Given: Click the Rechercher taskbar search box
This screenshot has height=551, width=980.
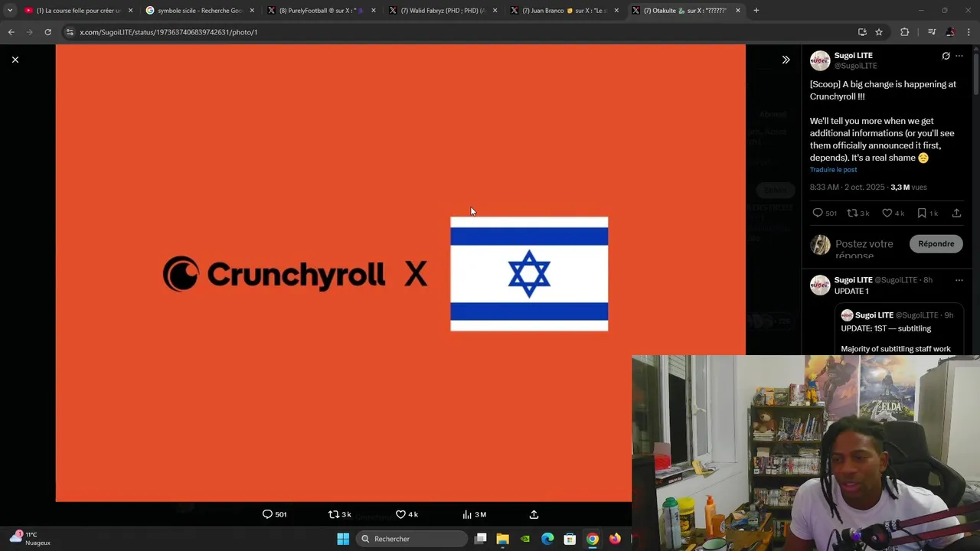Looking at the screenshot, I should [x=412, y=539].
